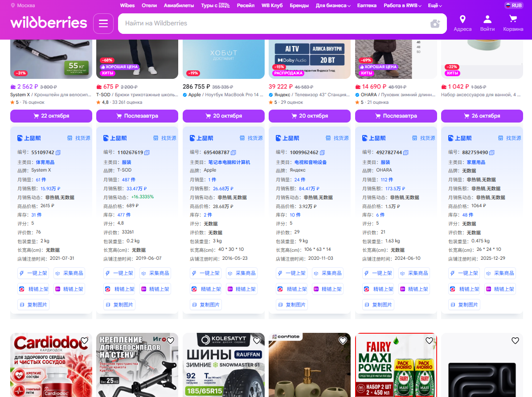The width and height of the screenshot is (532, 397).
Task: Open the 笔记本电脑和计算机 category link
Action: tap(229, 162)
